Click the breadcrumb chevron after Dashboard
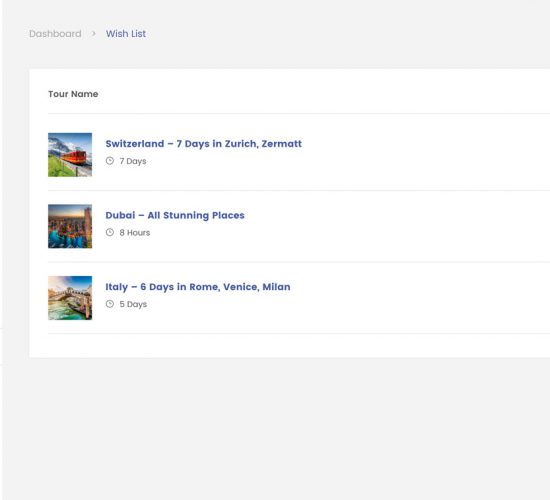Viewport: 550px width, 500px height. (x=94, y=34)
